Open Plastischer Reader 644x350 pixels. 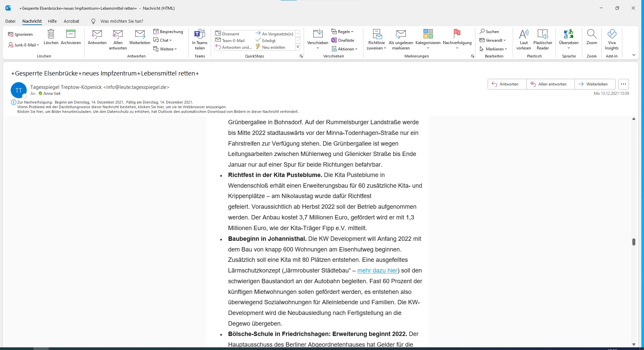[543, 39]
